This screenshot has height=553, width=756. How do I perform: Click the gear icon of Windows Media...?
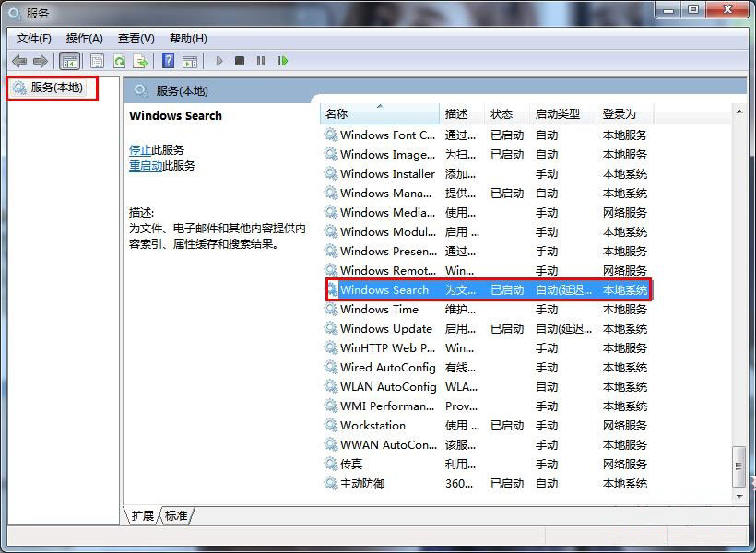331,212
